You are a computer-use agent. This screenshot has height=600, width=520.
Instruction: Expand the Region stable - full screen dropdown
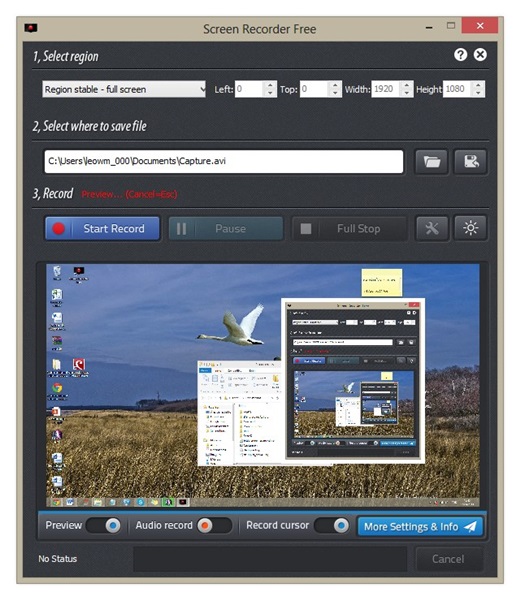coord(124,89)
